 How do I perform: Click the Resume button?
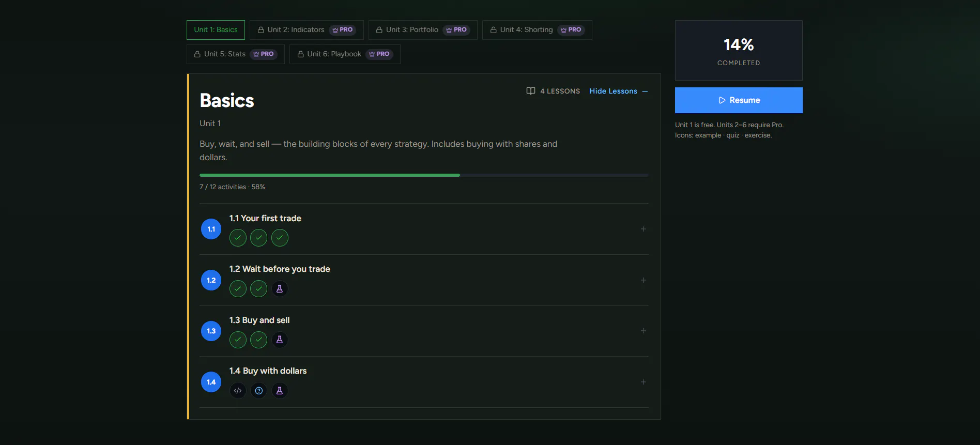point(739,100)
